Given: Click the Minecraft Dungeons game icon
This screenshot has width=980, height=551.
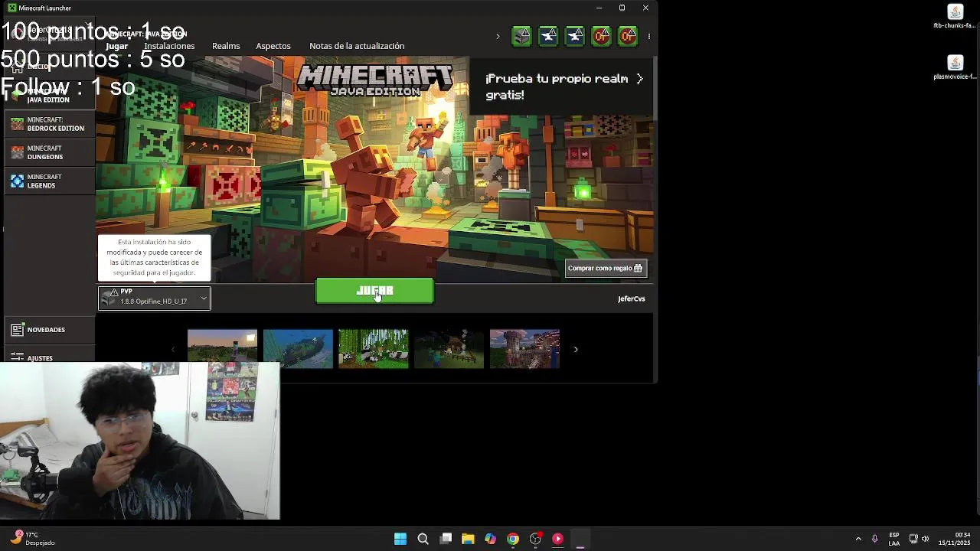Looking at the screenshot, I should pos(17,152).
